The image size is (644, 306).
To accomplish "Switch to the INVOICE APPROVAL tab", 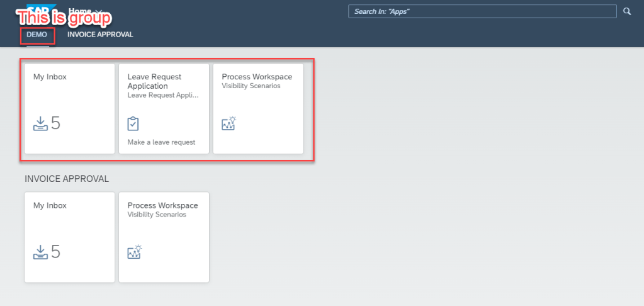I will pos(100,35).
